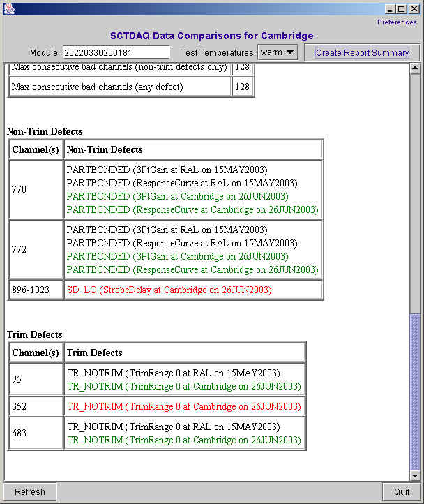Click trim defects channel 95 cell
This screenshot has width=424, height=504.
click(36, 379)
